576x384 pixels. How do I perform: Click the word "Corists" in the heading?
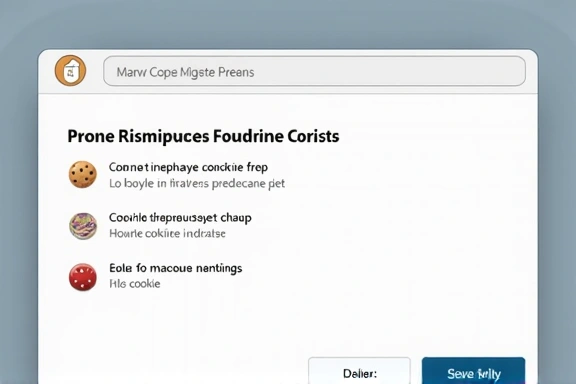(x=313, y=136)
